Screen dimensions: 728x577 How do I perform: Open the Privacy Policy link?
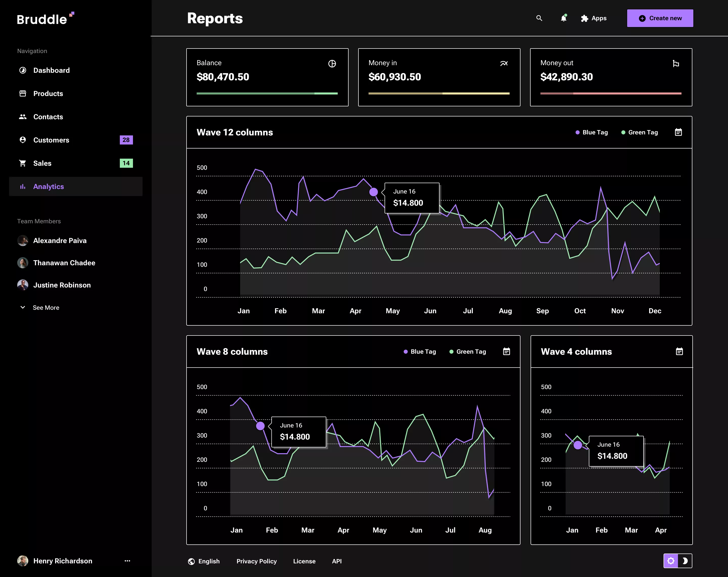coord(256,561)
